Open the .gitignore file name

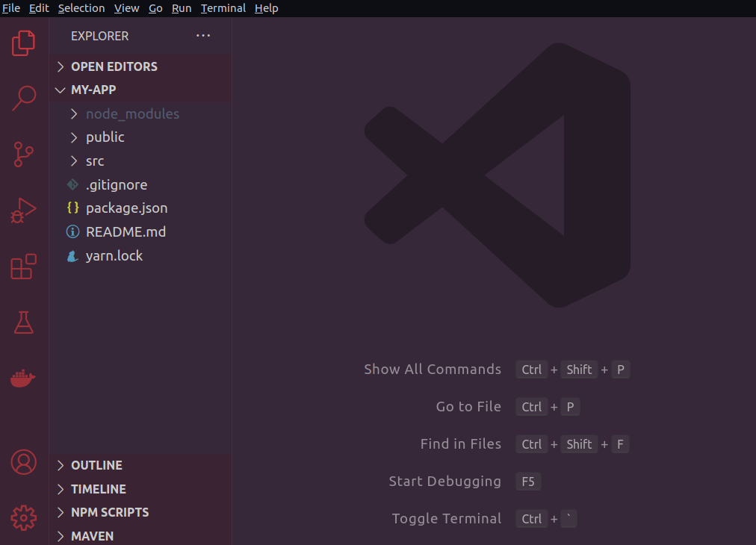pos(117,184)
